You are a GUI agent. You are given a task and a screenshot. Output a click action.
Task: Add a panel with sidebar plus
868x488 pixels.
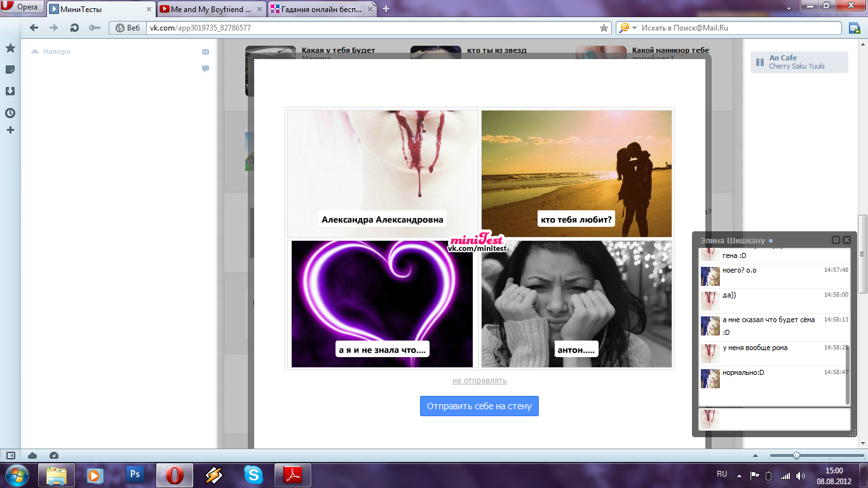[x=10, y=130]
